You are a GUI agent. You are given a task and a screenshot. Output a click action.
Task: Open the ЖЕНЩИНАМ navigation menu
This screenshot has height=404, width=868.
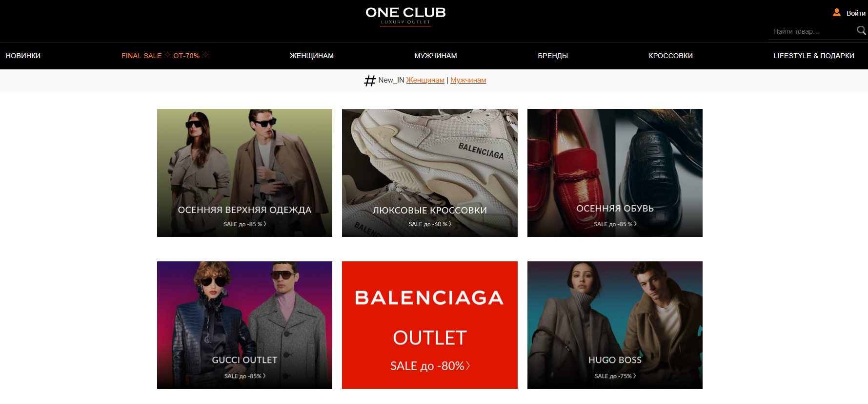pyautogui.click(x=312, y=56)
